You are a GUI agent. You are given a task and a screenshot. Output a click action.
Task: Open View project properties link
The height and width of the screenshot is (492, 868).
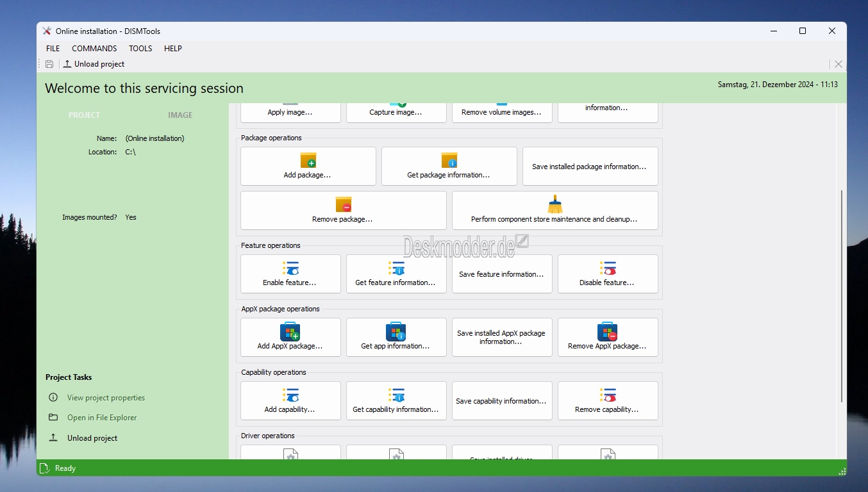106,398
